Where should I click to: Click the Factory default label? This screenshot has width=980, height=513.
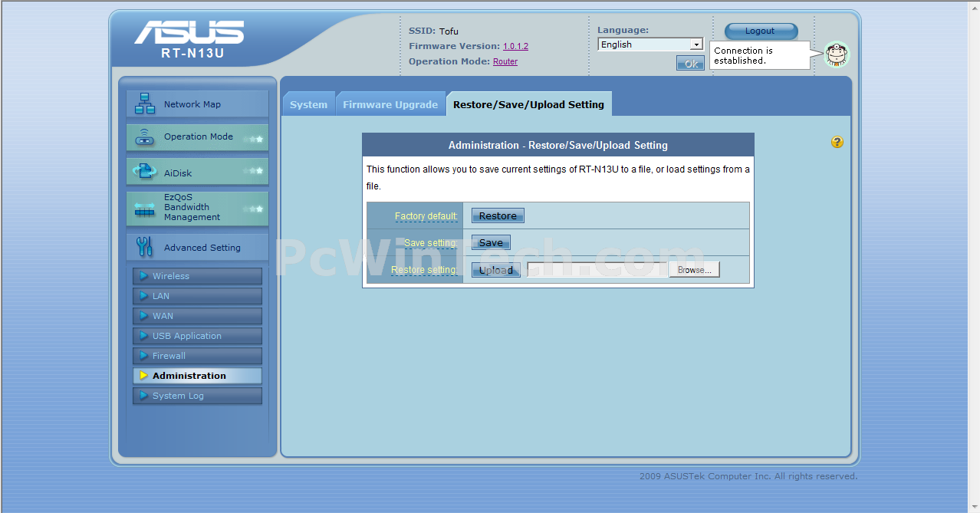coord(426,216)
